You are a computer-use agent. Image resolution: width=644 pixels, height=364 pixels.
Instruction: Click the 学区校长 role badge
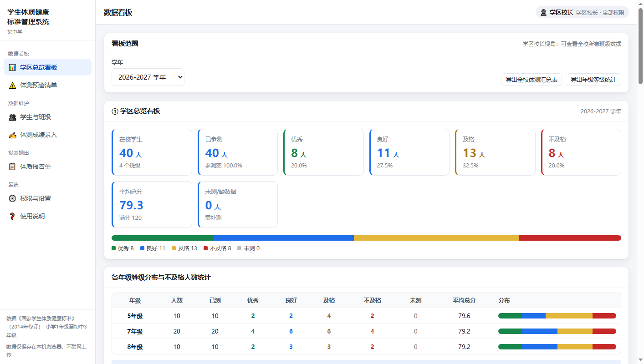pos(582,12)
